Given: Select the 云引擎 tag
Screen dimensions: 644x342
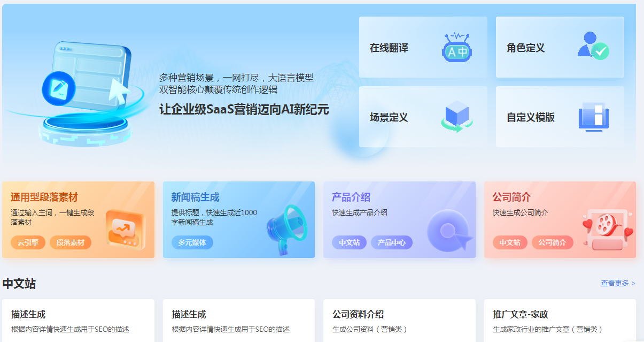Looking at the screenshot, I should [28, 242].
